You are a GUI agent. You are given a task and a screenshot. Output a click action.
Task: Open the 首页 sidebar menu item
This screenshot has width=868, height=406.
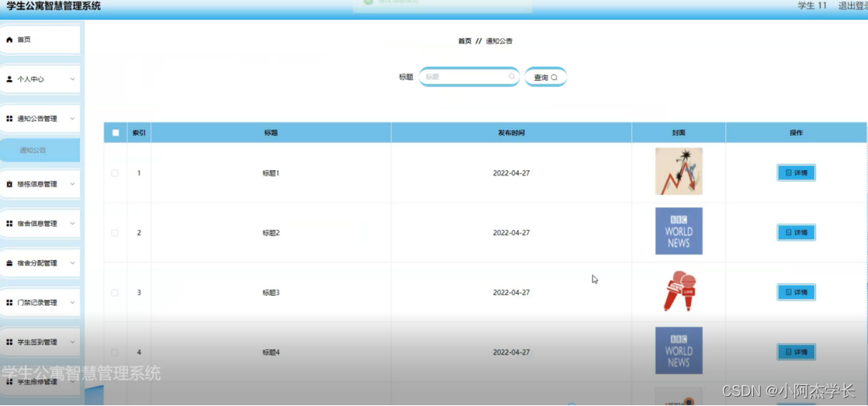40,40
